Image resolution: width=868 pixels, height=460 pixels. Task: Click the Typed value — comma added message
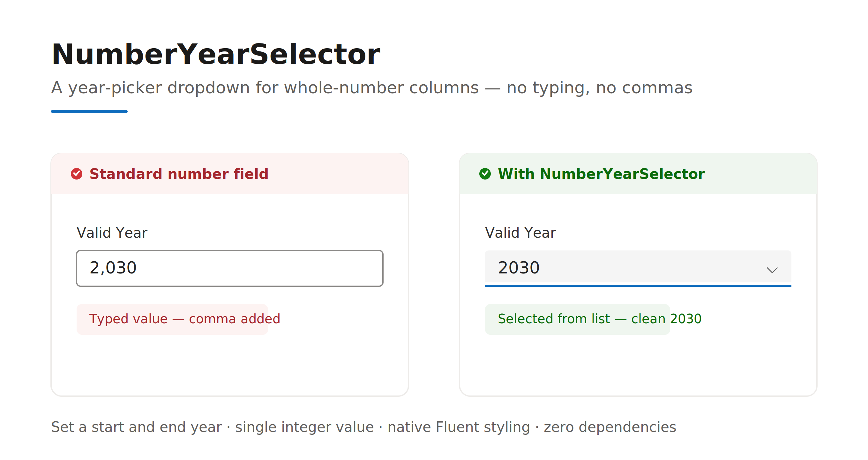(184, 319)
